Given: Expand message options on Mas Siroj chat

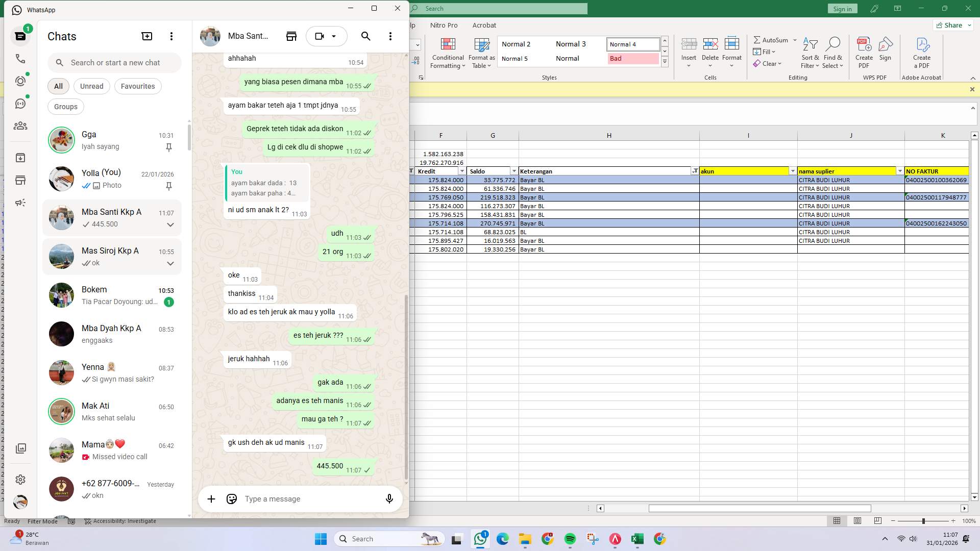Looking at the screenshot, I should pyautogui.click(x=170, y=264).
